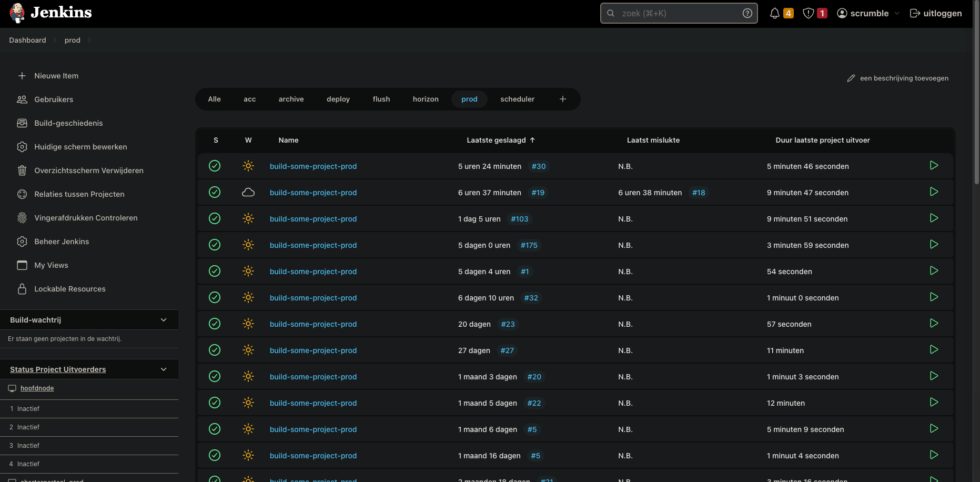Switch to the Alle view tab
This screenshot has height=482, width=980.
[215, 99]
